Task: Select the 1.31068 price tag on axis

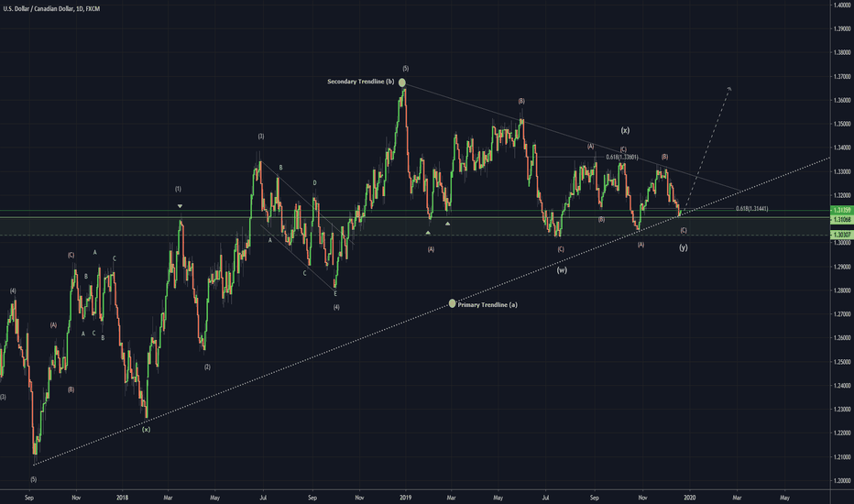Action: pos(840,220)
